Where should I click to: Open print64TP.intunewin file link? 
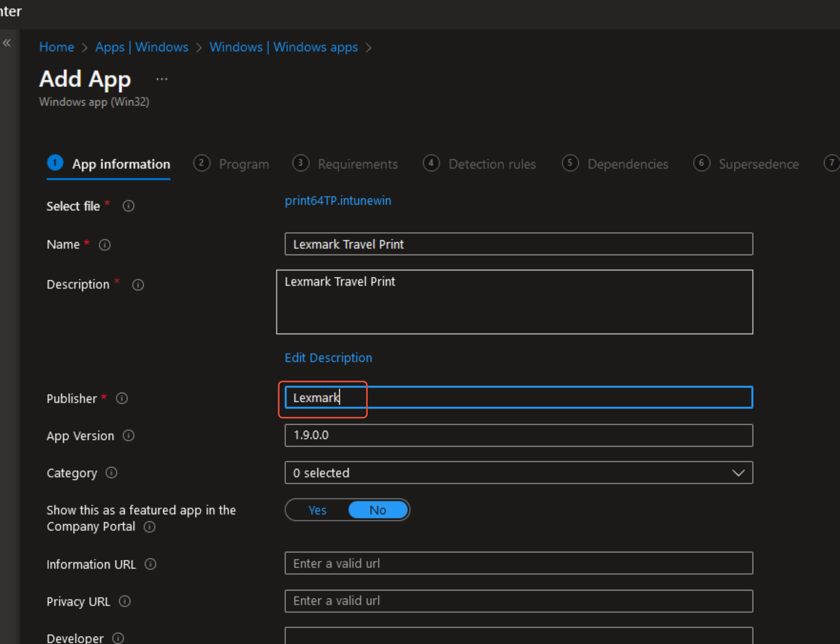point(338,201)
